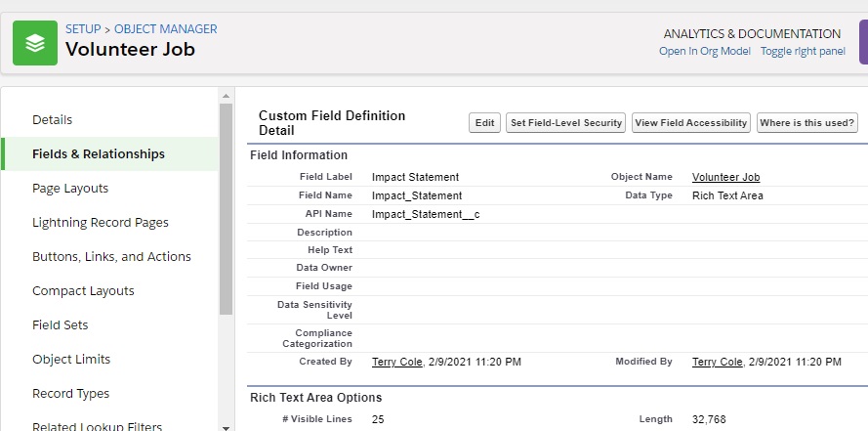
Task: Open Terry Cole link in Created By
Action: tap(397, 362)
